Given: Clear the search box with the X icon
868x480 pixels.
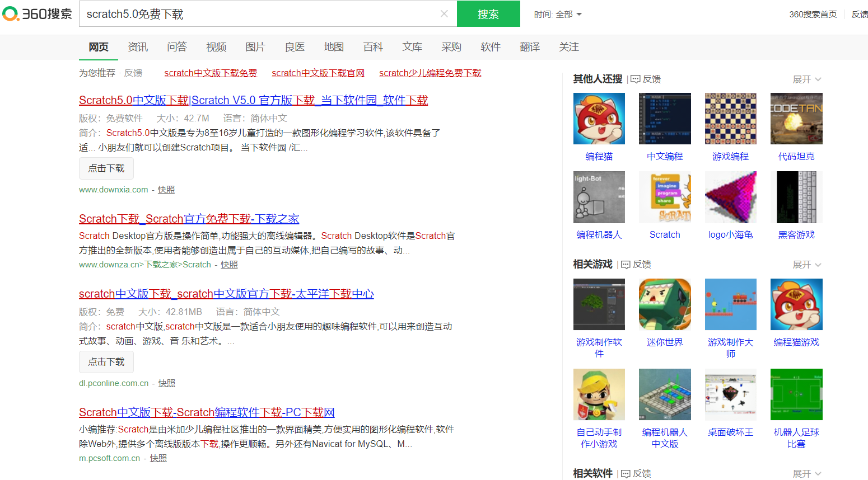Looking at the screenshot, I should point(444,14).
